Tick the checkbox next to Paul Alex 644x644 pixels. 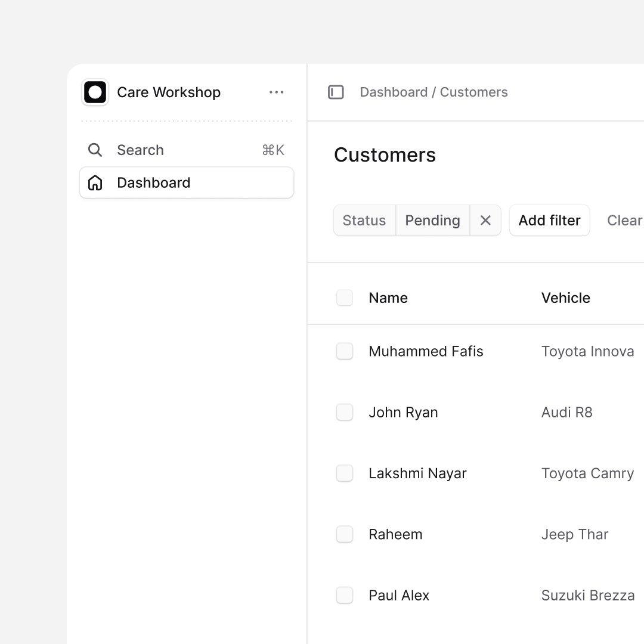coord(345,595)
